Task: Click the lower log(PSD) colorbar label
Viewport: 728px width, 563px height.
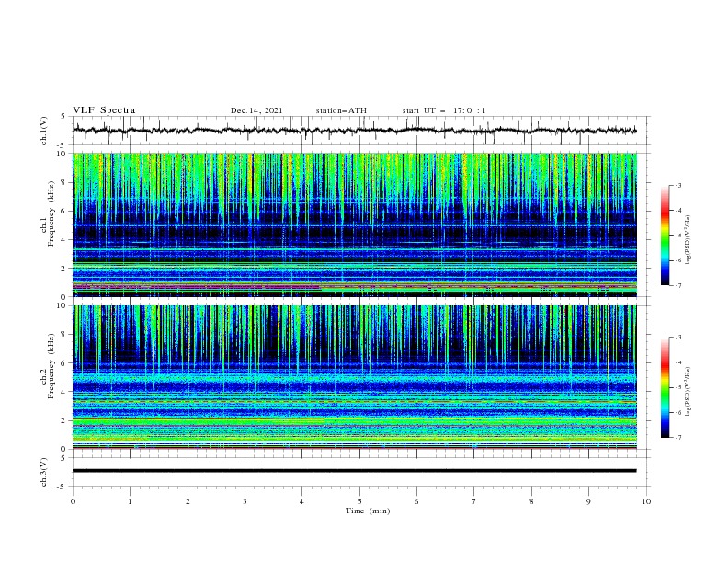Action: click(688, 391)
